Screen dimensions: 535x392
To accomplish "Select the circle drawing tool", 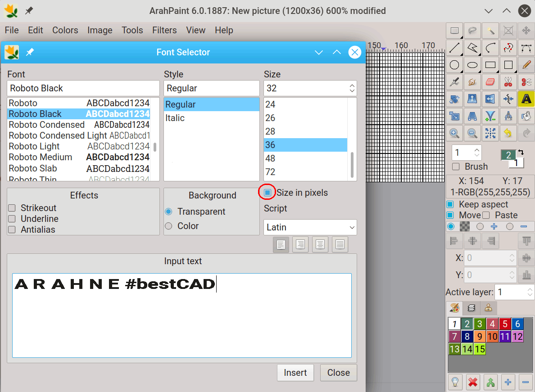I will [x=454, y=65].
